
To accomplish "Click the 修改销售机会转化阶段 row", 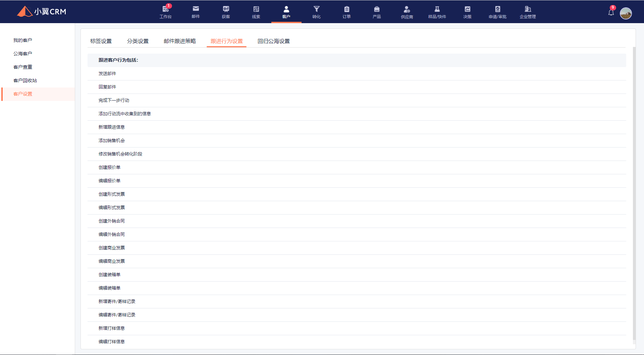I will 357,154.
